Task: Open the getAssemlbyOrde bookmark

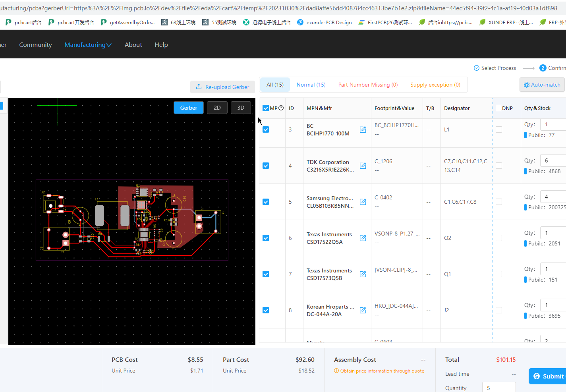Action: (x=127, y=22)
